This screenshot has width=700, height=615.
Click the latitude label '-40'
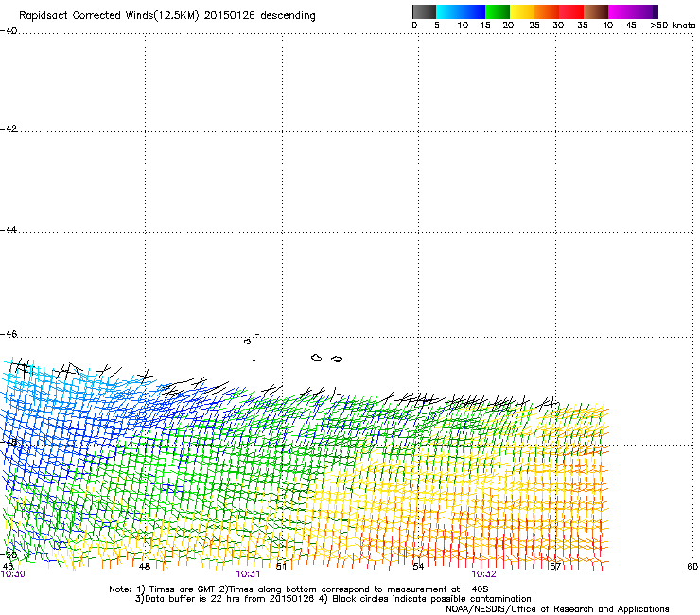(9, 31)
